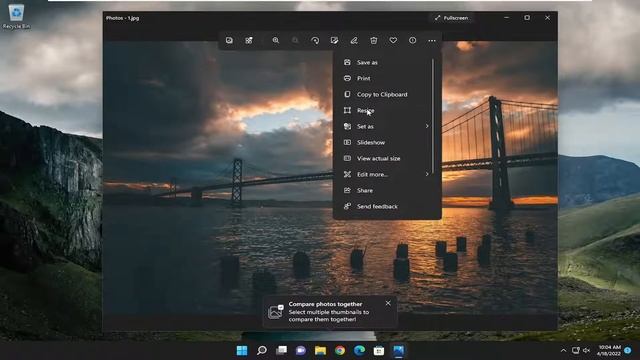Open Task View from taskbar
The width and height of the screenshot is (640, 360).
[x=281, y=351]
